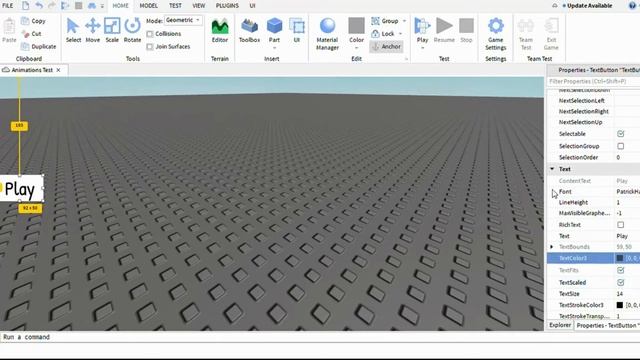
Task: Switch to the VIEW ribbon tab
Action: (x=199, y=6)
